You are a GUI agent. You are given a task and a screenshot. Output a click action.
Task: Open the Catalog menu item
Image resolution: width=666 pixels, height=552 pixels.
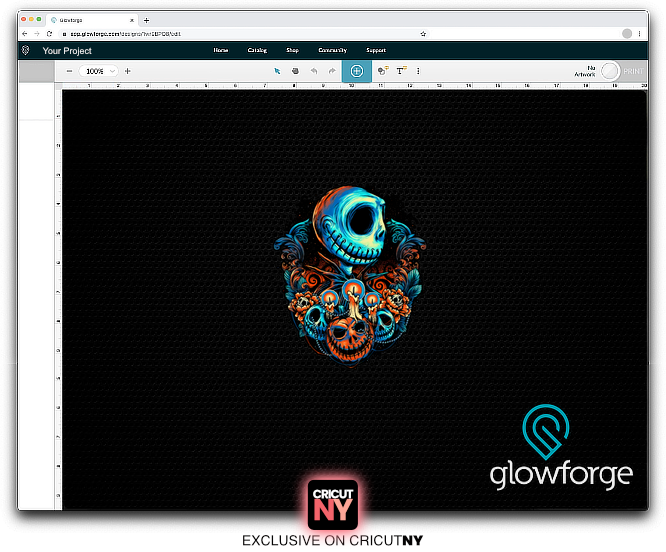pyautogui.click(x=257, y=50)
